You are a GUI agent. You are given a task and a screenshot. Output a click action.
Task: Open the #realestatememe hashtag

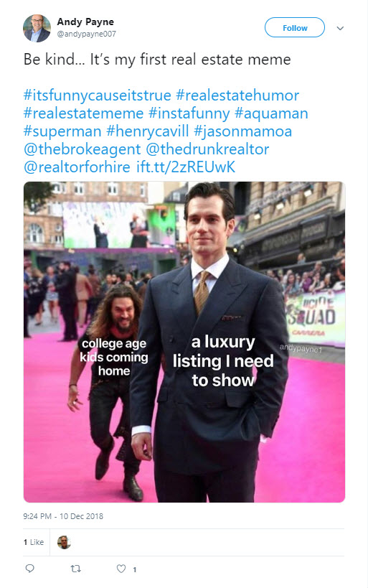[83, 113]
